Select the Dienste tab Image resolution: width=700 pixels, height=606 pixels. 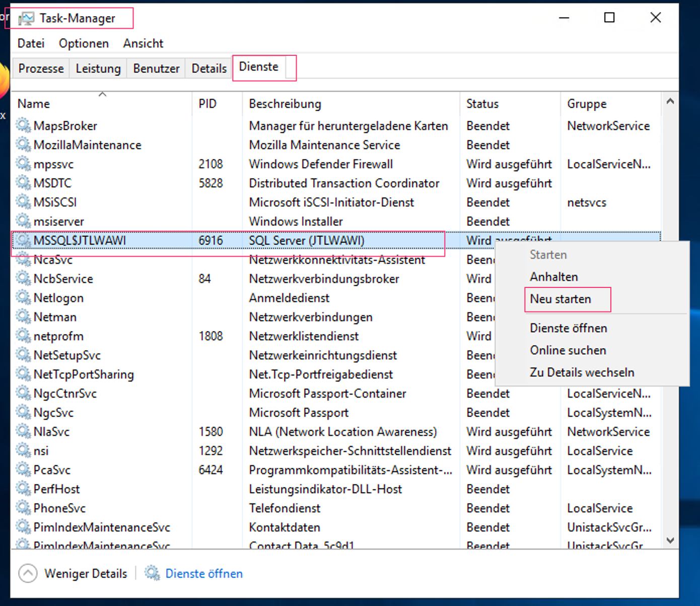[259, 67]
